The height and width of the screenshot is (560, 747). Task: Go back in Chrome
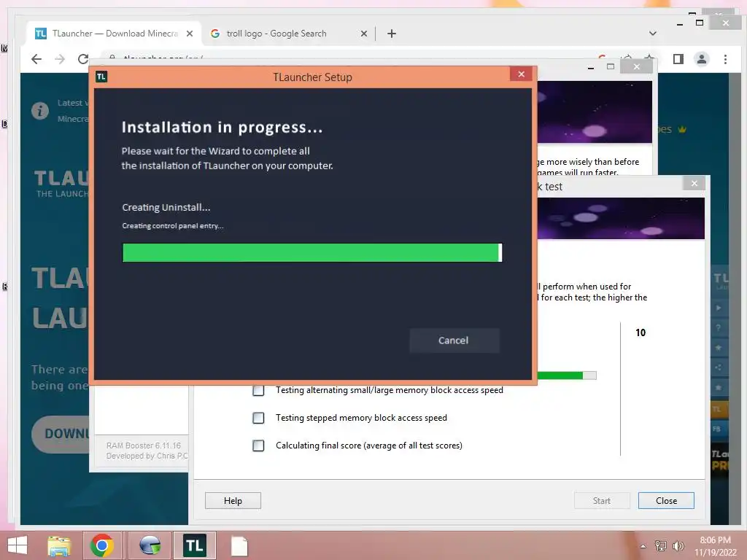coord(36,58)
